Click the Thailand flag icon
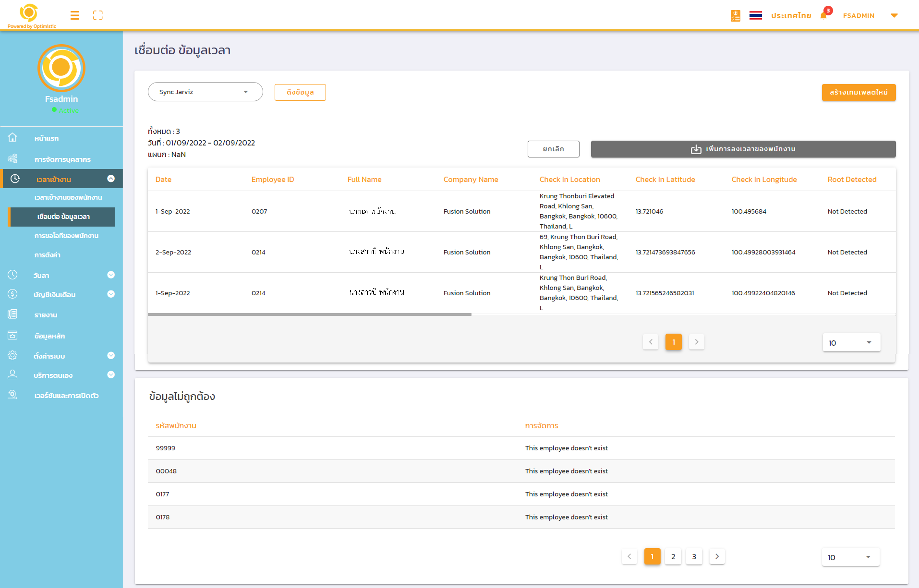Screen dimensions: 919x588 click(756, 16)
